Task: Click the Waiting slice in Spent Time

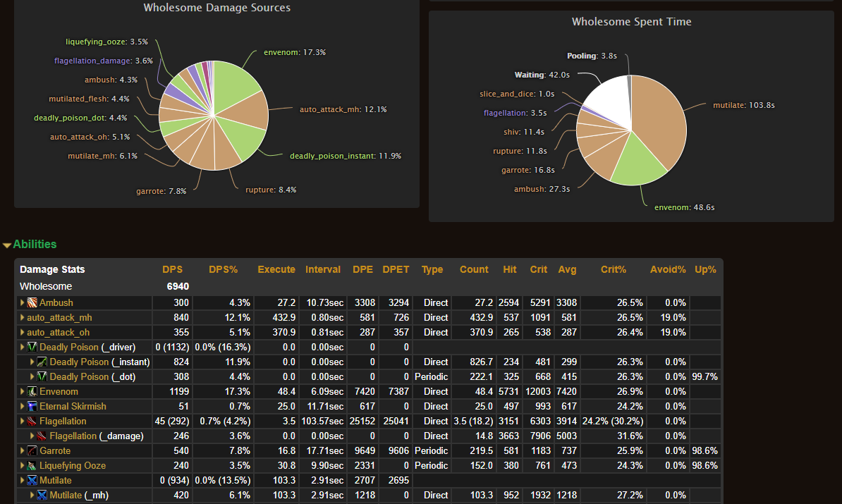Action: coord(611,102)
